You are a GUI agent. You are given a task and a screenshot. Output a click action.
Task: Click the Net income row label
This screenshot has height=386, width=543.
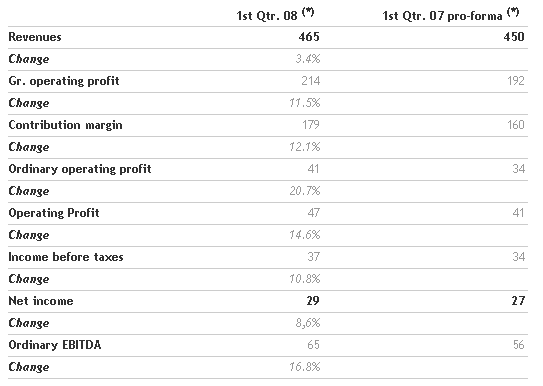[x=41, y=301]
